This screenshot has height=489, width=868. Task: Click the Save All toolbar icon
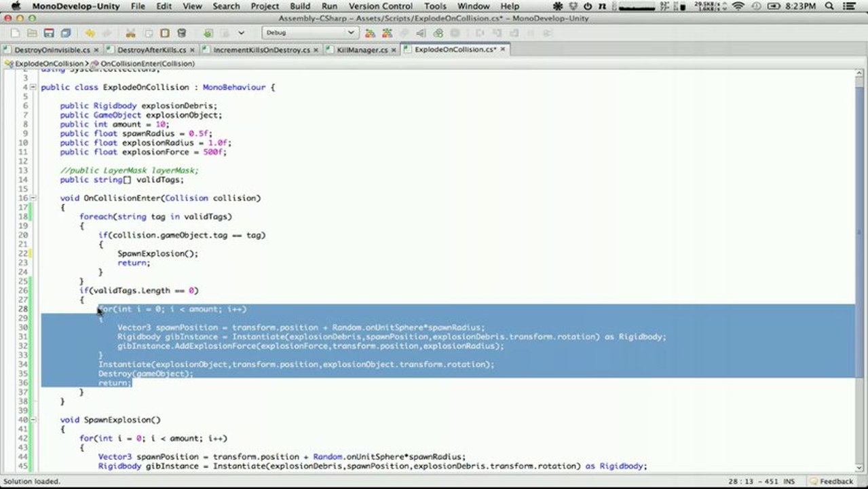66,33
